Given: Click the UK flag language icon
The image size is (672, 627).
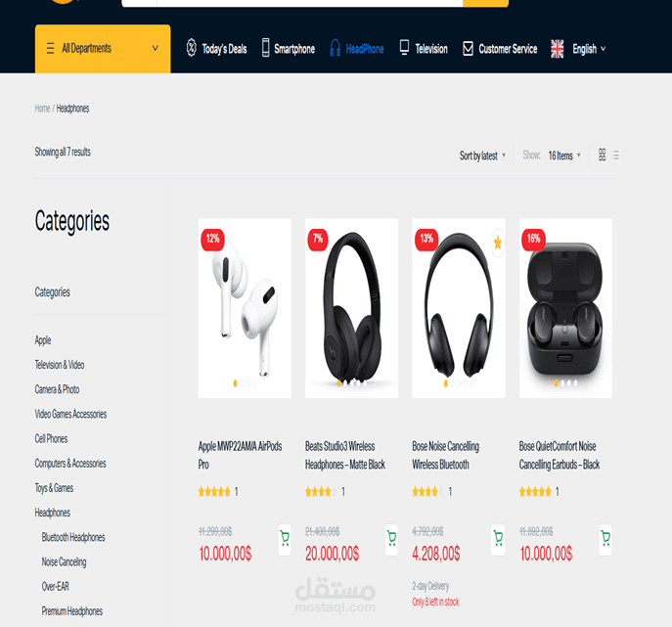Looking at the screenshot, I should coord(558,49).
